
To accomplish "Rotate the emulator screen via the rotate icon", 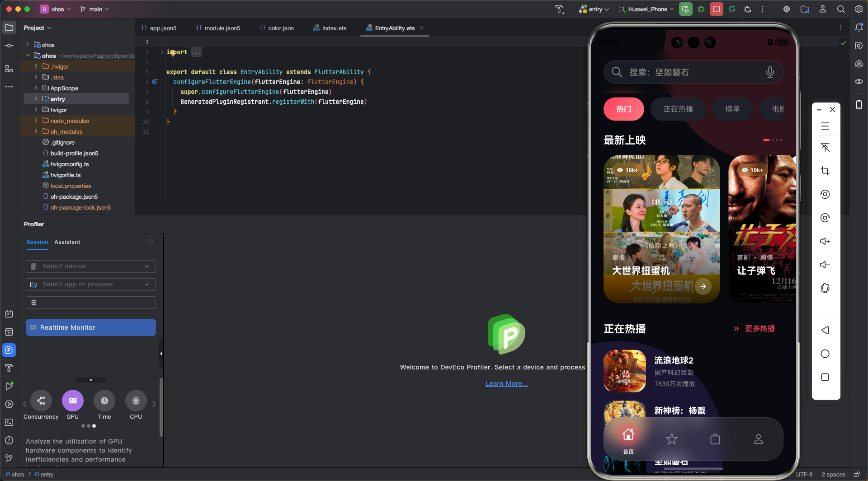I will click(x=825, y=288).
